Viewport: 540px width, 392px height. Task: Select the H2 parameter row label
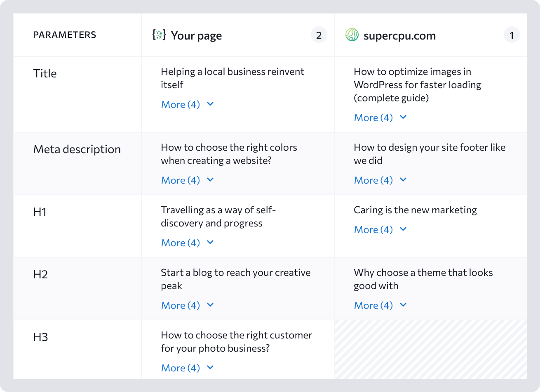pyautogui.click(x=40, y=275)
